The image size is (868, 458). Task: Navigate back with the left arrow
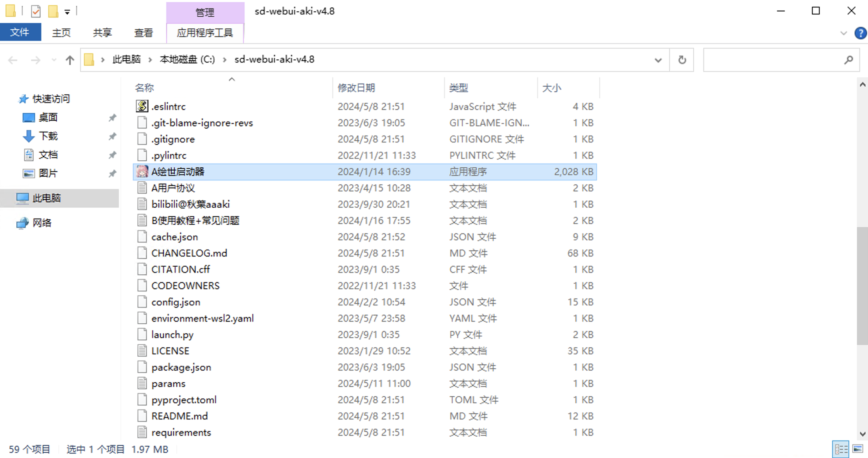pos(13,60)
